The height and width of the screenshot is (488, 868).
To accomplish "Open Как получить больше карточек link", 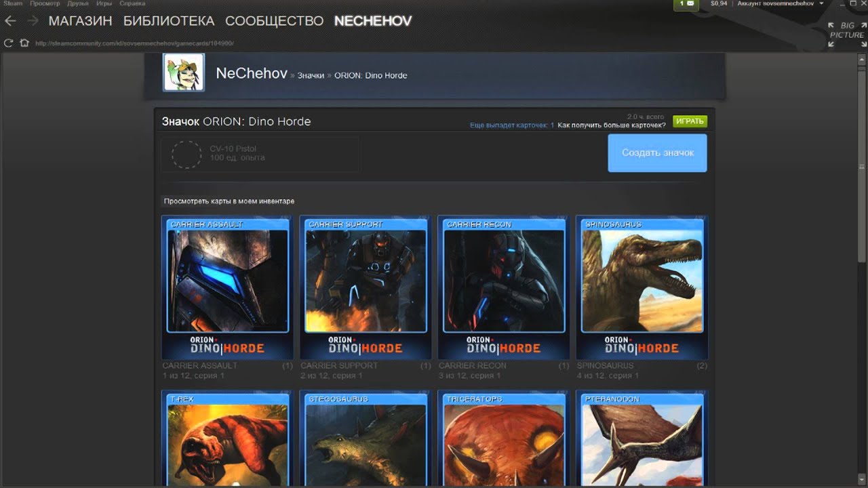I will [612, 125].
